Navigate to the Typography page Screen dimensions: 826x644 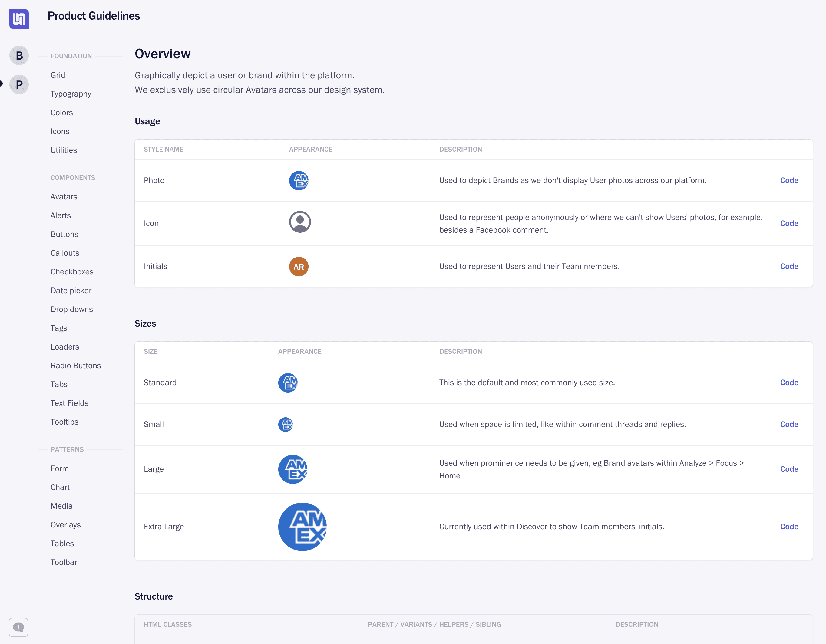click(x=71, y=94)
